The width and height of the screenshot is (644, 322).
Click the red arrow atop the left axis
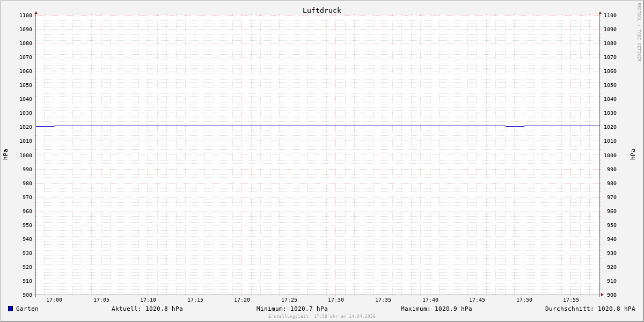pos(36,12)
